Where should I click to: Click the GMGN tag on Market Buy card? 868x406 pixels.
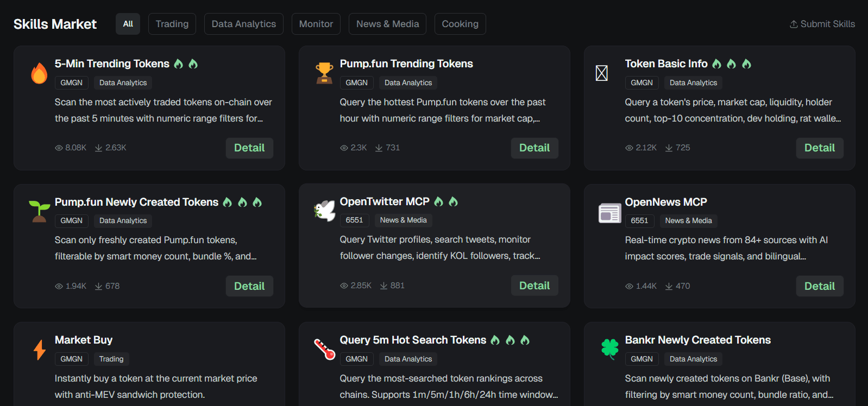(x=72, y=359)
